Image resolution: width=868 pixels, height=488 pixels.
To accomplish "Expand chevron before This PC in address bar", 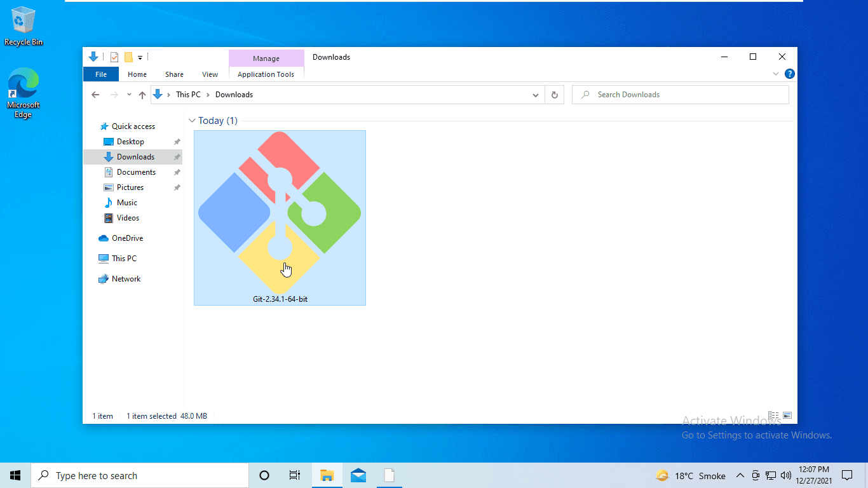I will click(x=168, y=95).
